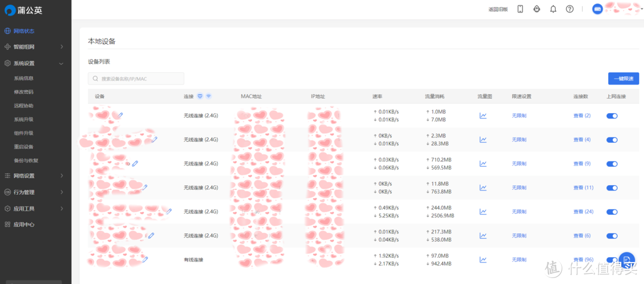View connections 查看 (2)
The image size is (644, 284).
pos(582,116)
